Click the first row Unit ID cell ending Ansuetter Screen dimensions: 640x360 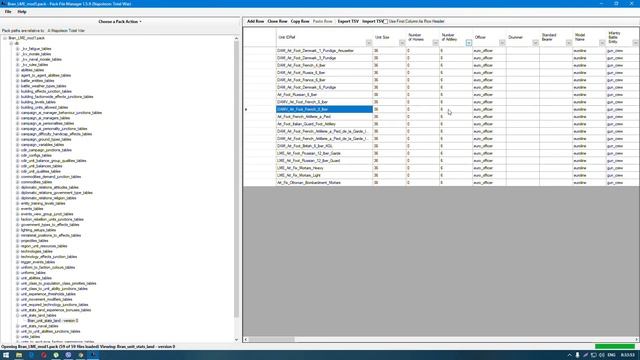pos(324,51)
